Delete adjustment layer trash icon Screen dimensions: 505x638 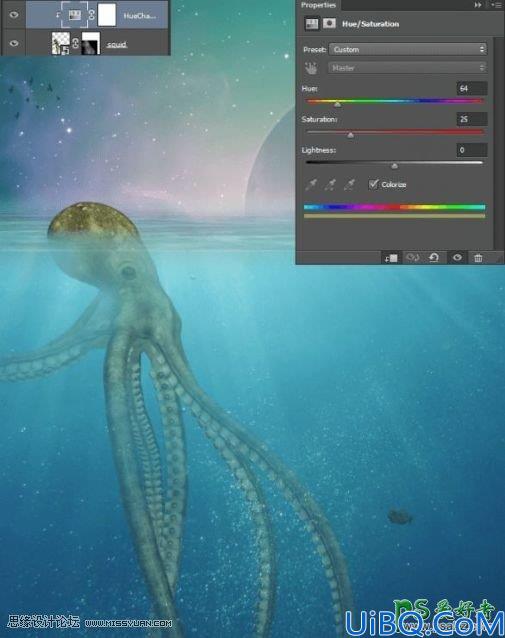(478, 258)
